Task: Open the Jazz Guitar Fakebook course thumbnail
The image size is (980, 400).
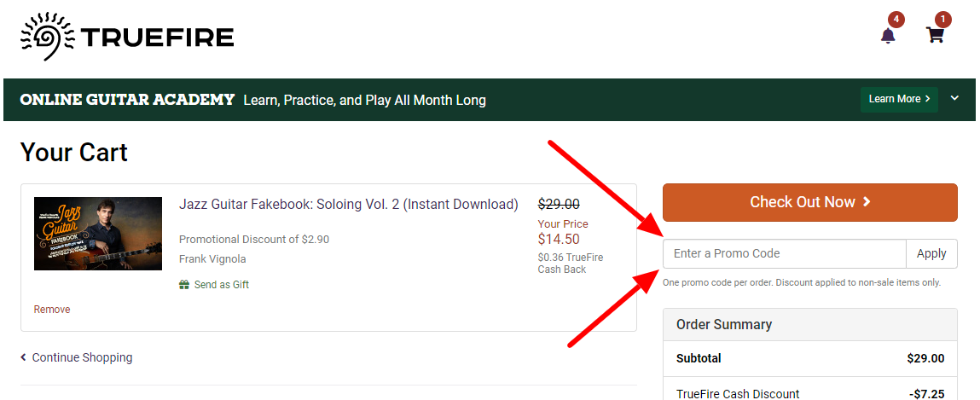Action: click(98, 234)
